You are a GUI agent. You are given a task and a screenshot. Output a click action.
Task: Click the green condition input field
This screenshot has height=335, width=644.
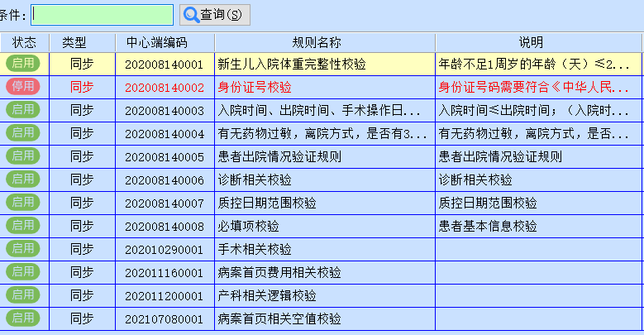(102, 15)
